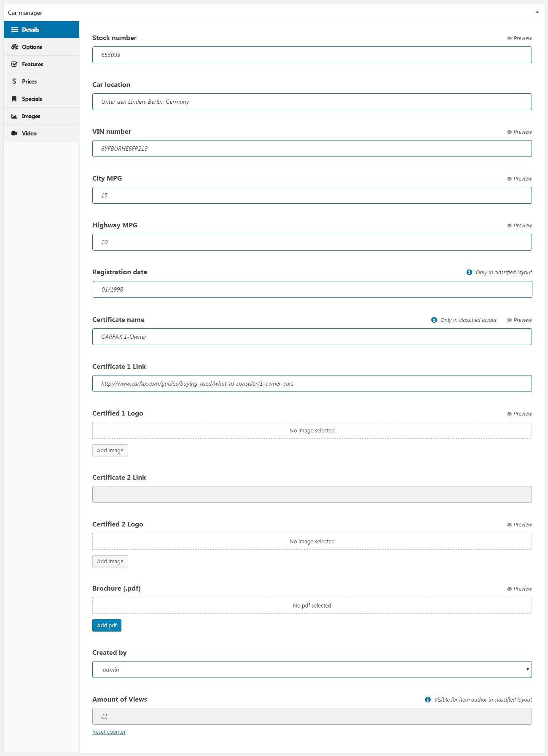Screen dimensions: 548x756
Task: Toggle Preview eye for VIN number
Action: pos(509,132)
